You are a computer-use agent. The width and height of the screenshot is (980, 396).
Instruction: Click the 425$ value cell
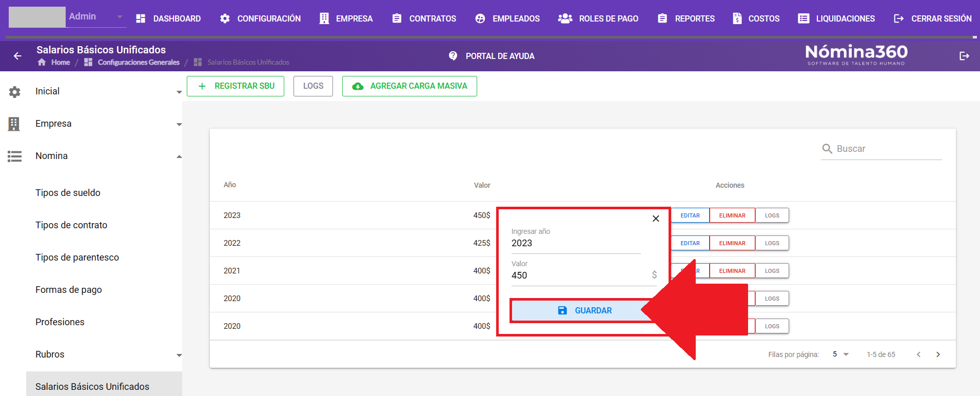[482, 243]
